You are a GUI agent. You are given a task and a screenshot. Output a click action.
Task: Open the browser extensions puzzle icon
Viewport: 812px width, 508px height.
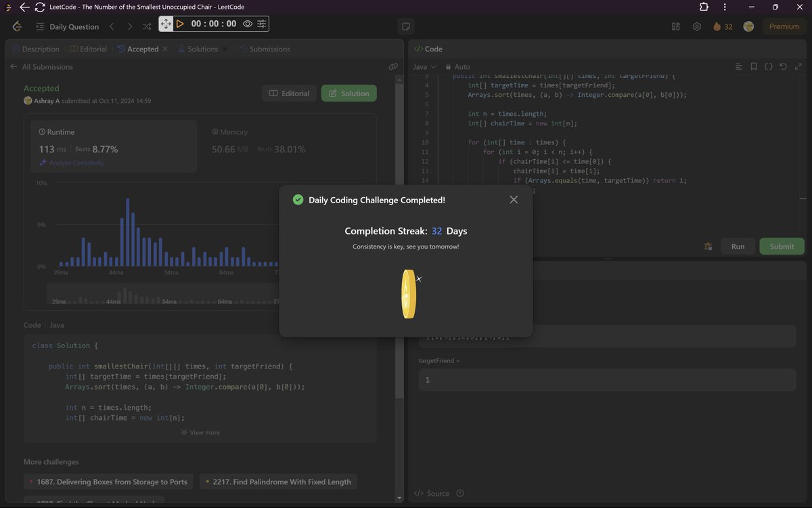pos(704,7)
